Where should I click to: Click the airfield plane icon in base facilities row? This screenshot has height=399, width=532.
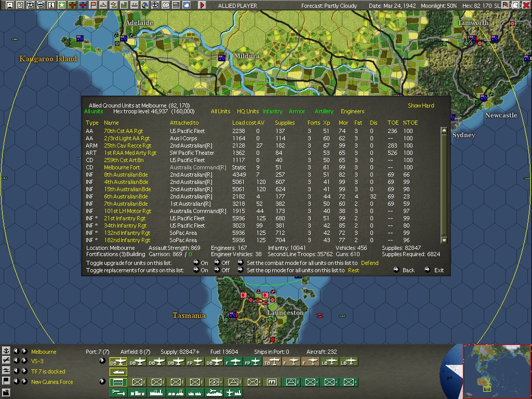tap(233, 393)
